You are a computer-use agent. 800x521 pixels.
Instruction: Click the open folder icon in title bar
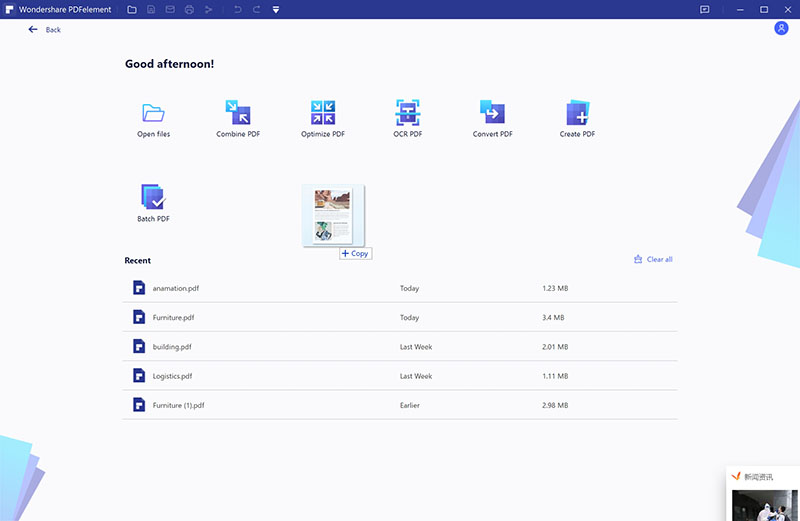point(132,9)
